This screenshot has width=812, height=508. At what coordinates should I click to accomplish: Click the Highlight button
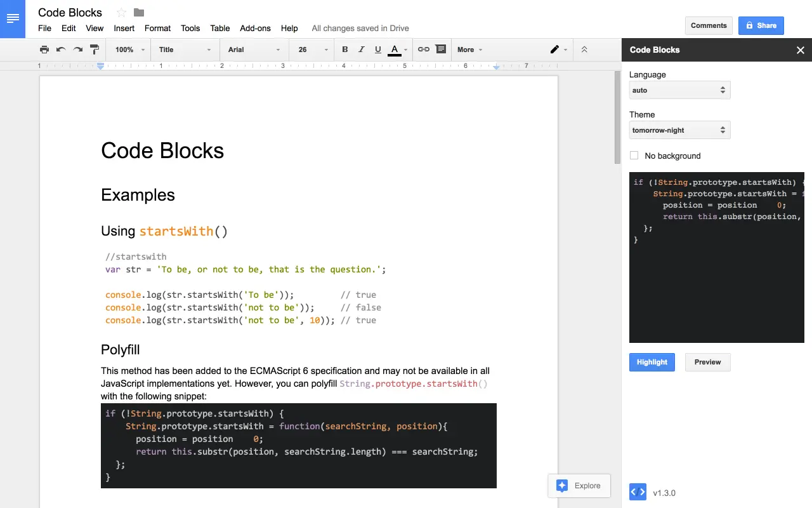652,362
